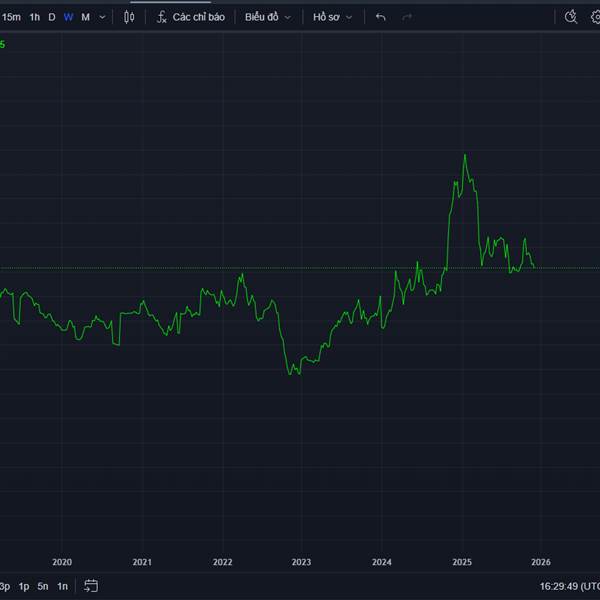This screenshot has width=600, height=600.
Task: Redo the last chart action
Action: (407, 17)
